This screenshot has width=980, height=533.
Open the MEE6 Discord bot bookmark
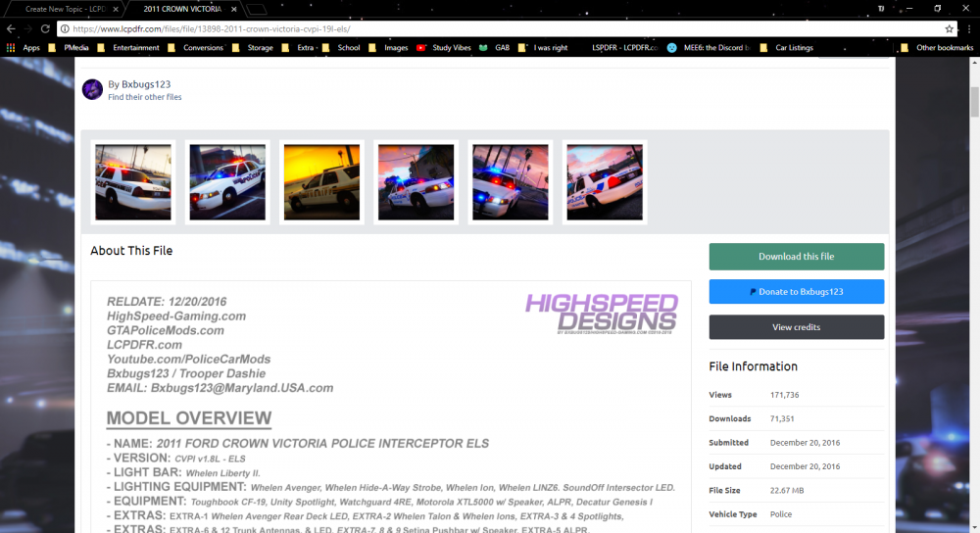coord(709,47)
